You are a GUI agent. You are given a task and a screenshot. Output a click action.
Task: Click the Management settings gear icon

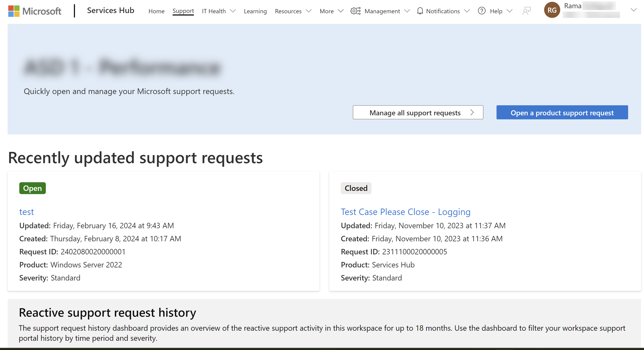pos(354,11)
